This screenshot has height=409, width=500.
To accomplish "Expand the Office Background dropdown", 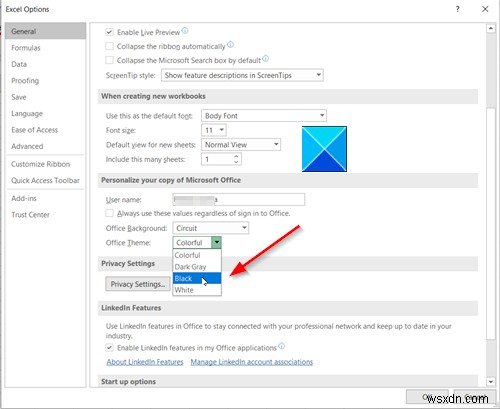I will (211, 228).
